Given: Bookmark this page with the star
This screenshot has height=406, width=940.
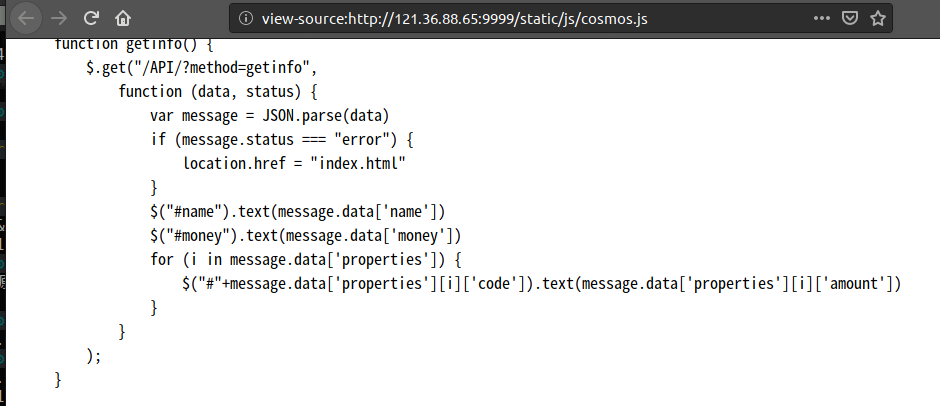Looking at the screenshot, I should click(x=878, y=18).
